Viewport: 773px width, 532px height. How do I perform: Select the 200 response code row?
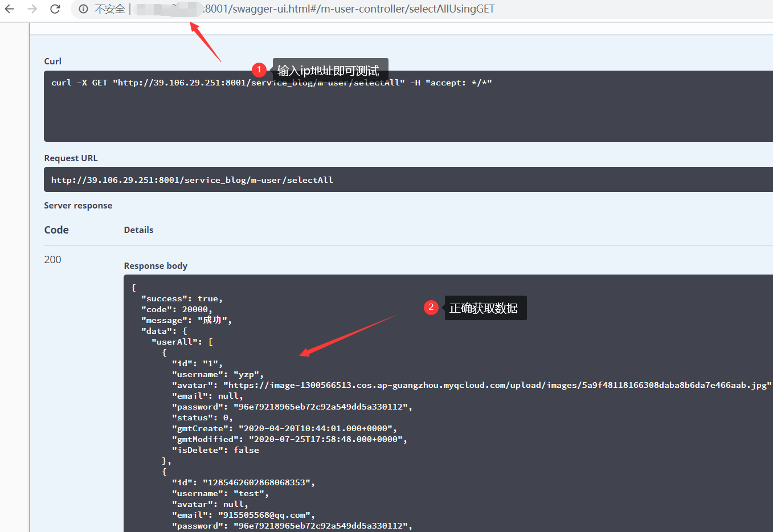52,259
